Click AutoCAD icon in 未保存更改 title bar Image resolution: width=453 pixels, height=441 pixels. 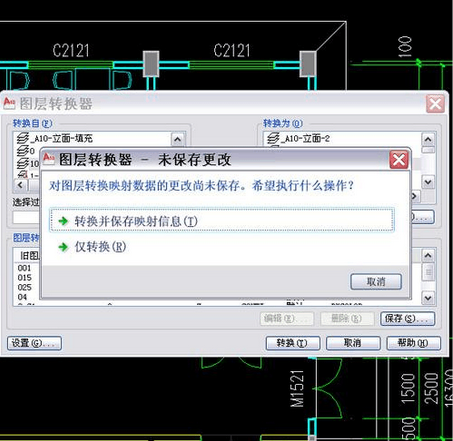[49, 158]
